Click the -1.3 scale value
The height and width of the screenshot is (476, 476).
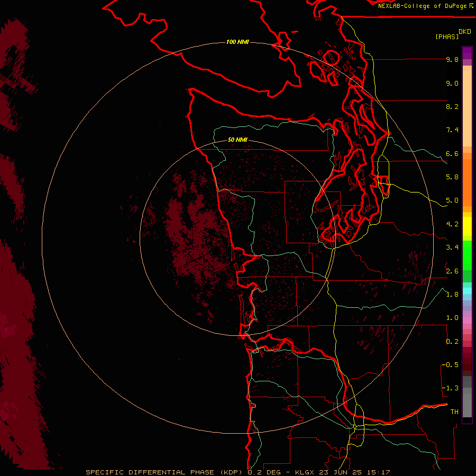[450, 388]
